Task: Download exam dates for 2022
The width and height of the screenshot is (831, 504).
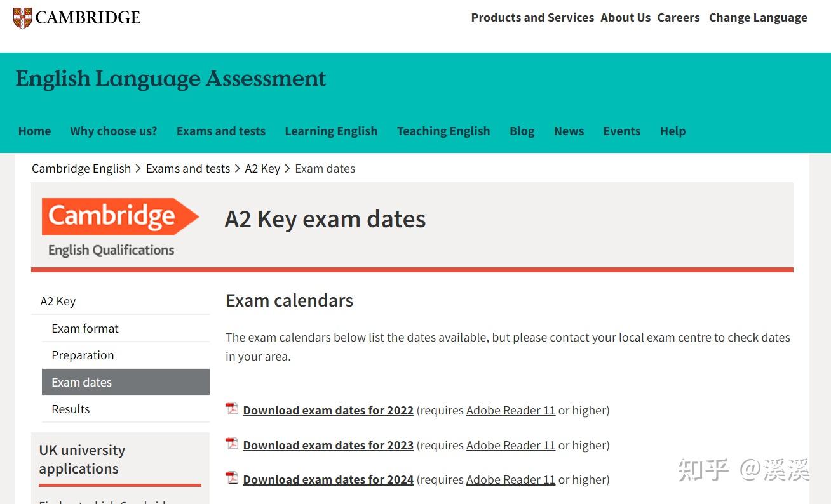Action: 328,411
